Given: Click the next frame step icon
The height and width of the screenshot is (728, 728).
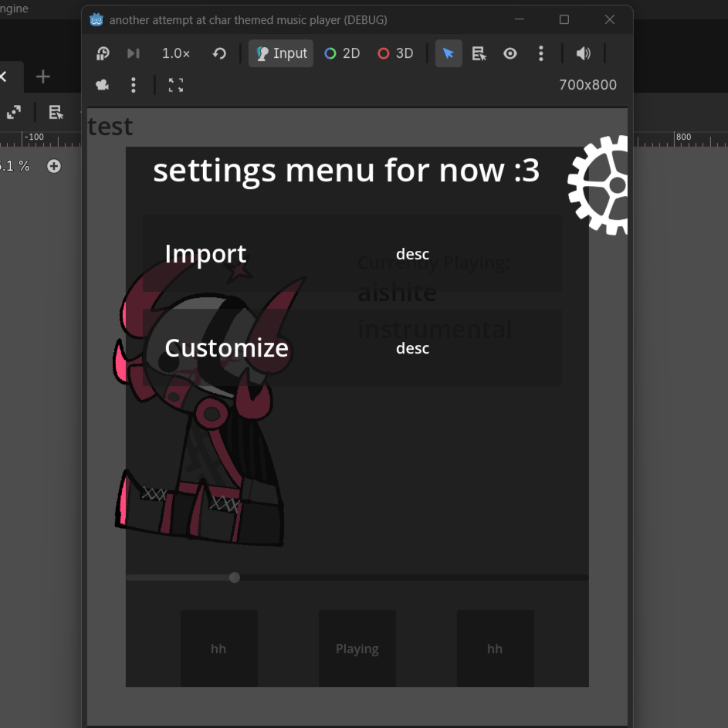Looking at the screenshot, I should point(134,53).
